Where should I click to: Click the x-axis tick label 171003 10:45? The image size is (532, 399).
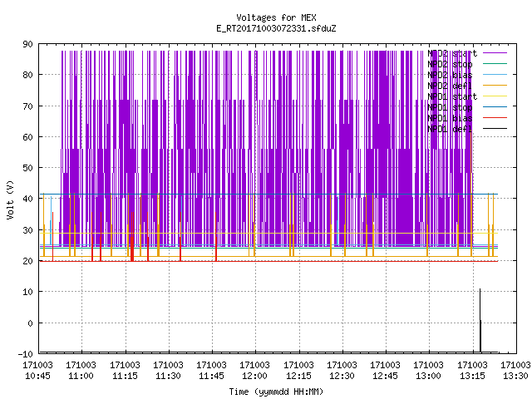point(37,371)
